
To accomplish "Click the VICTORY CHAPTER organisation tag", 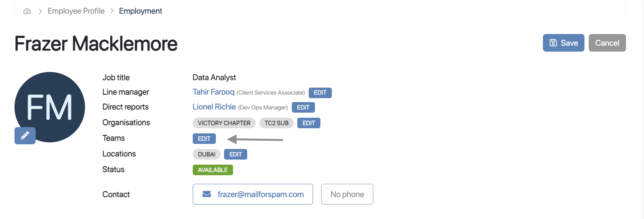I will [224, 123].
